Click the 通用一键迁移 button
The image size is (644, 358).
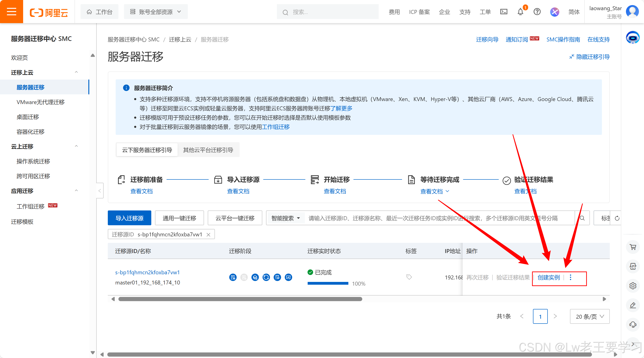point(179,218)
